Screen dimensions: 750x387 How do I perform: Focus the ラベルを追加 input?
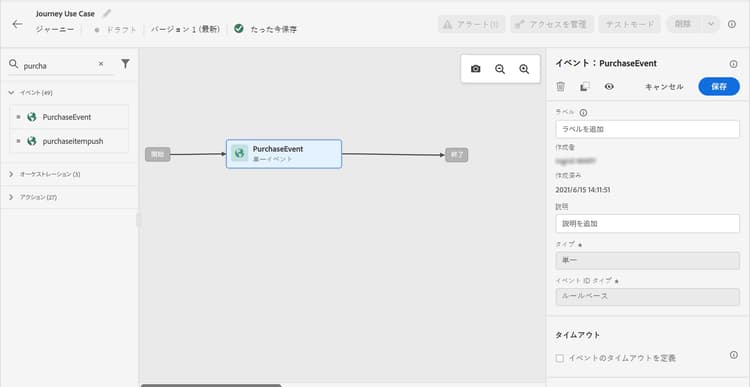pos(648,129)
